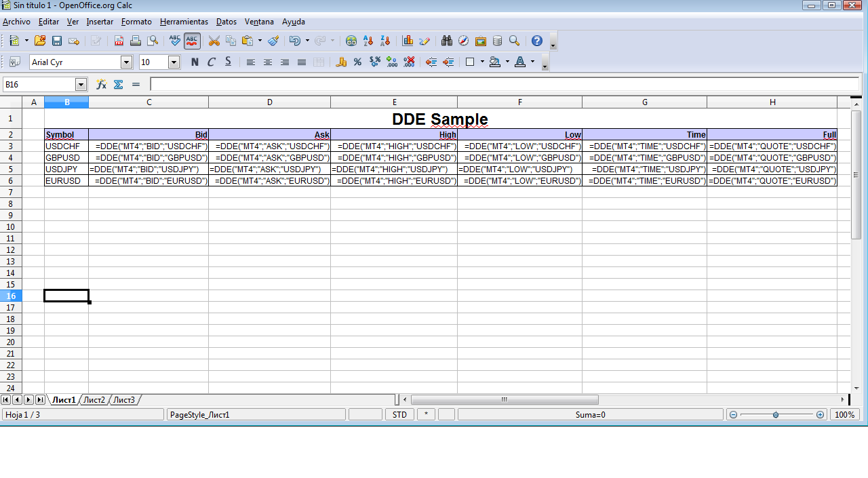
Task: Paste clipboard contents
Action: click(x=248, y=41)
